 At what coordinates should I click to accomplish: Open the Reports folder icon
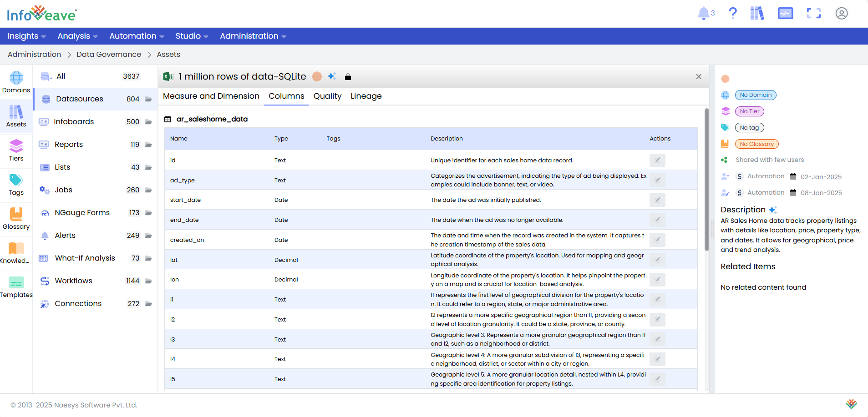pos(148,145)
